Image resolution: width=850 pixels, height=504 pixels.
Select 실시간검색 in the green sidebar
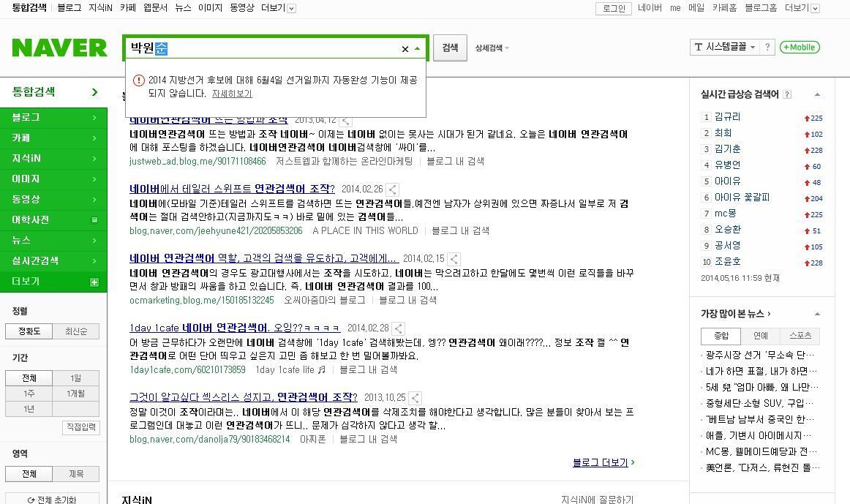[x=53, y=260]
